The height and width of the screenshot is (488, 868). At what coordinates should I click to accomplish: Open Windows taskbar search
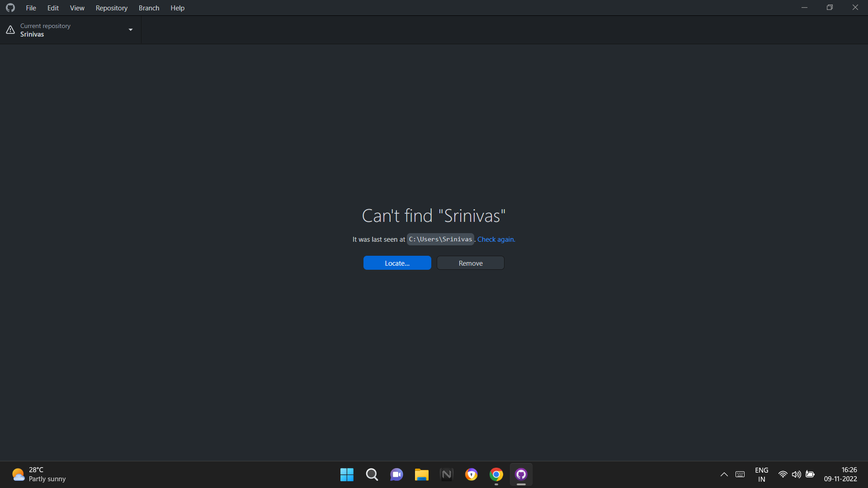(x=372, y=474)
